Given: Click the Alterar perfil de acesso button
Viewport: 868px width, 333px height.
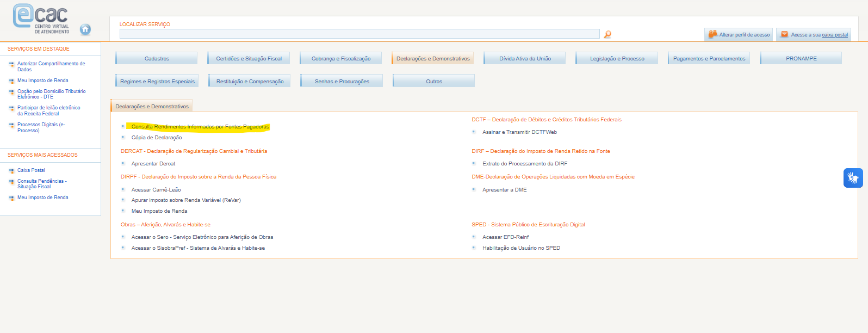Looking at the screenshot, I should click(744, 35).
